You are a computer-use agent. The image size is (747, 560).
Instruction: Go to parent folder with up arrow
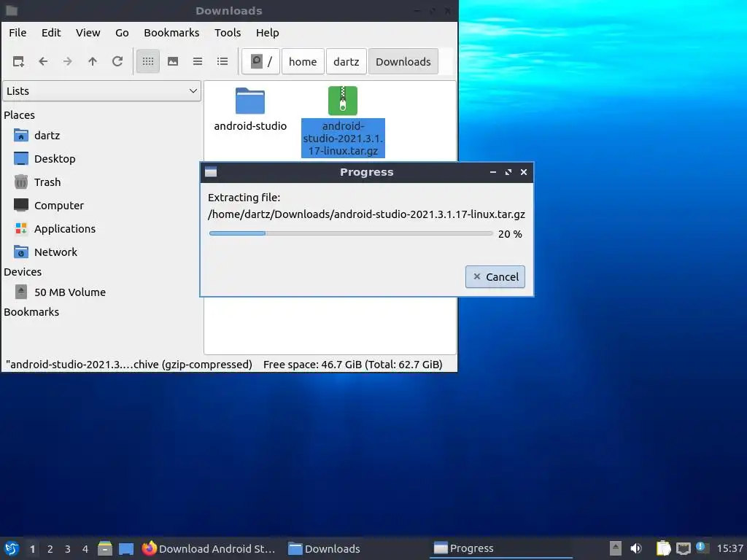(x=93, y=61)
